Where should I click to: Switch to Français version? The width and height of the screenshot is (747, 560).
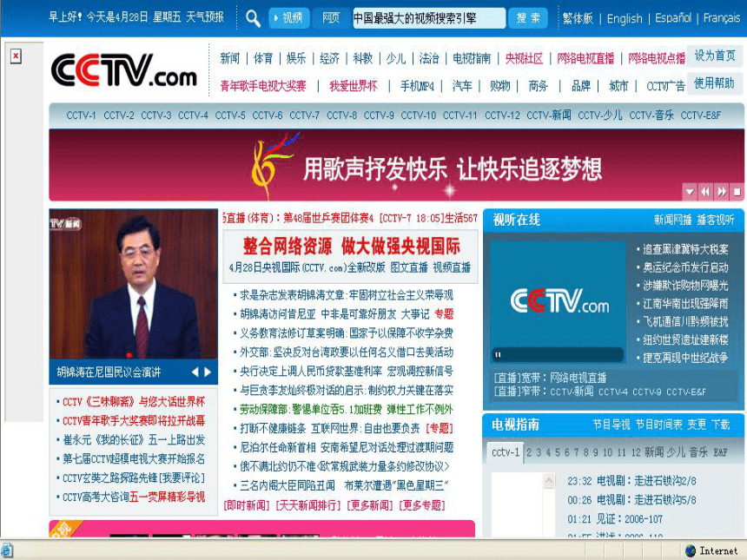[722, 18]
